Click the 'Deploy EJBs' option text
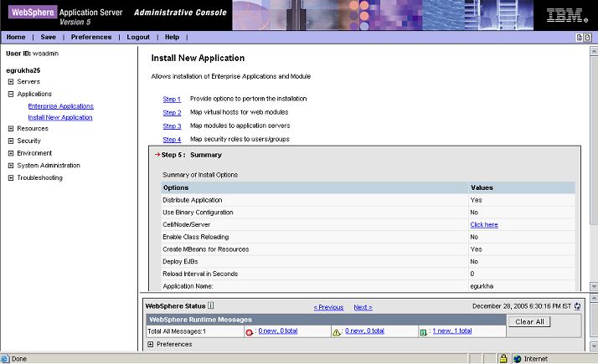This screenshot has height=364, width=598. pos(180,261)
